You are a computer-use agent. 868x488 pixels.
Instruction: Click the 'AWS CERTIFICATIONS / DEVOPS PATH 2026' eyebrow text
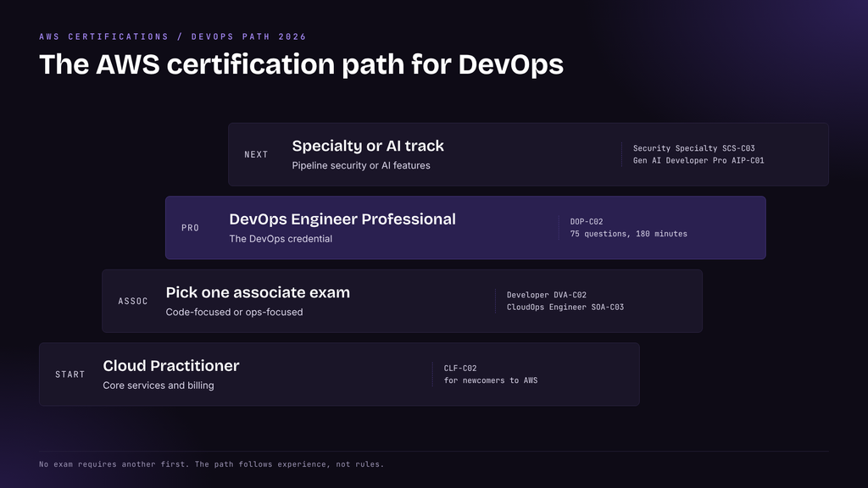pyautogui.click(x=173, y=36)
